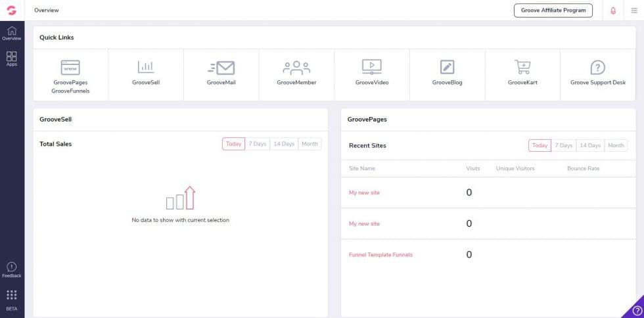The image size is (644, 318).
Task: Click the GrooveVideo monitor play icon
Action: pos(372,66)
